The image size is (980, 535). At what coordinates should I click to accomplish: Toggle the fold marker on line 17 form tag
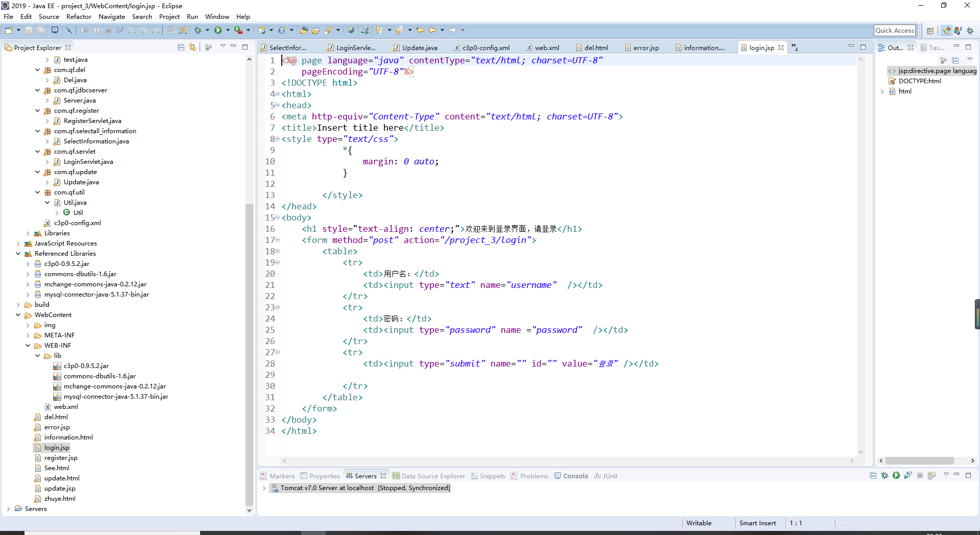[277, 240]
